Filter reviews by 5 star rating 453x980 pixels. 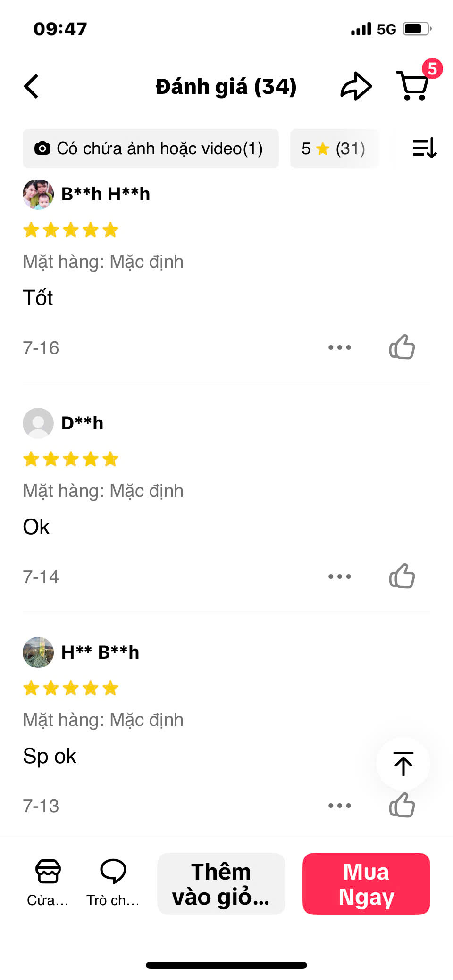click(x=334, y=148)
